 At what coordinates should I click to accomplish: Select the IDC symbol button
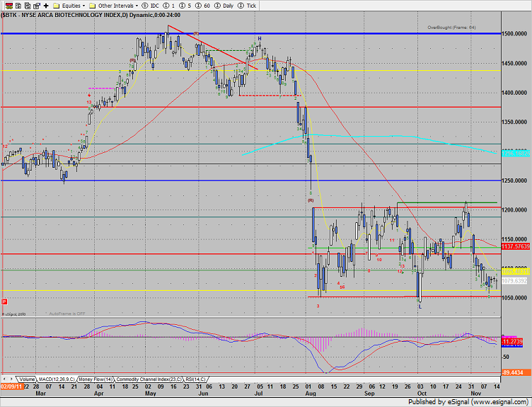pyautogui.click(x=150, y=6)
